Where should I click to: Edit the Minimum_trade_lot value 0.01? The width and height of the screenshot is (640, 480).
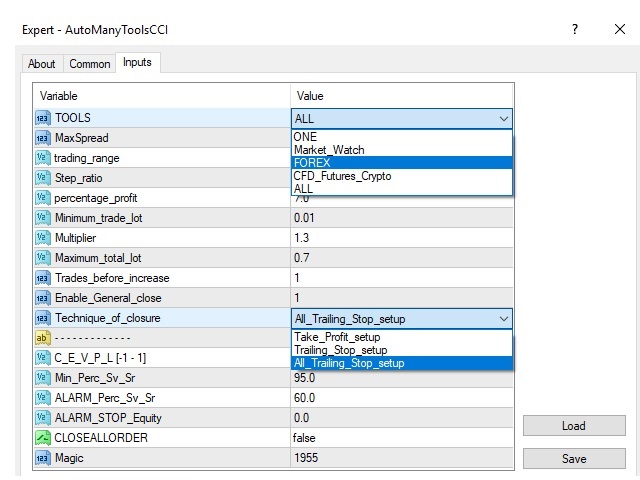[402, 218]
